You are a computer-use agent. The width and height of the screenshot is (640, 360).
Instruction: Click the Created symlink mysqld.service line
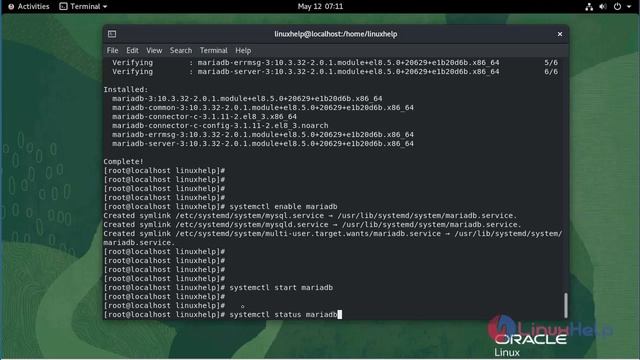click(312, 224)
